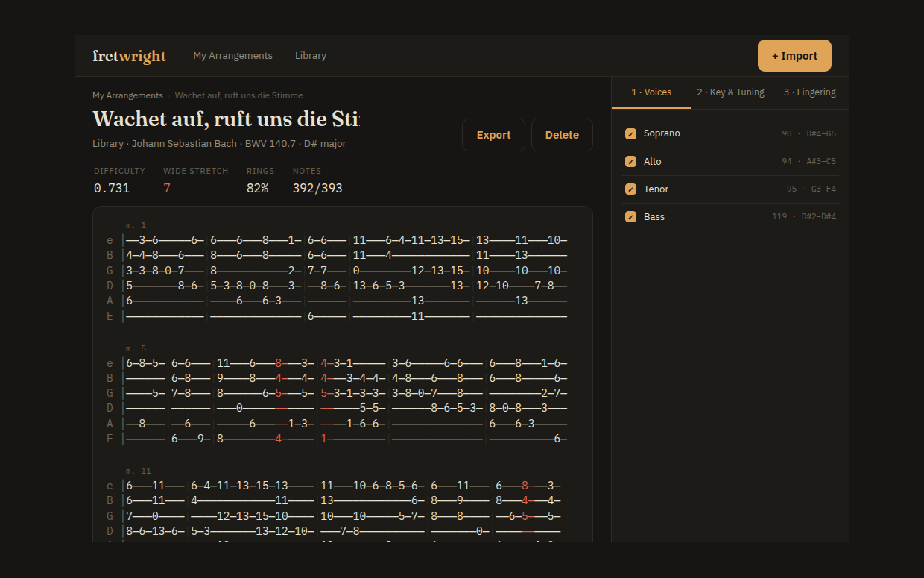Click the Soprano range D#4–G5

(x=821, y=134)
